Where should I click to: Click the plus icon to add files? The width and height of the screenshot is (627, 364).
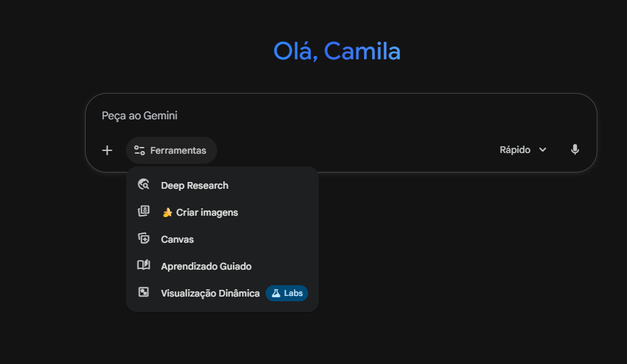click(x=107, y=150)
